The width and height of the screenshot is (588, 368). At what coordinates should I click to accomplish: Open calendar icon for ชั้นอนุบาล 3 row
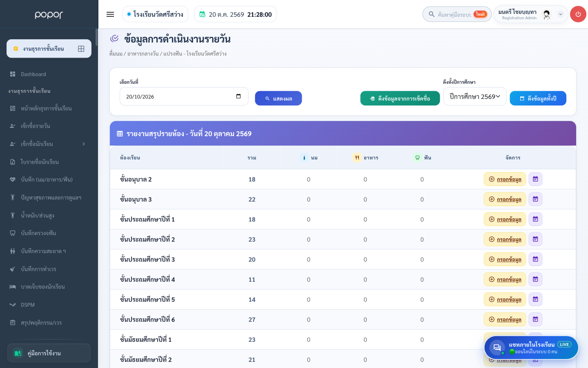point(535,199)
